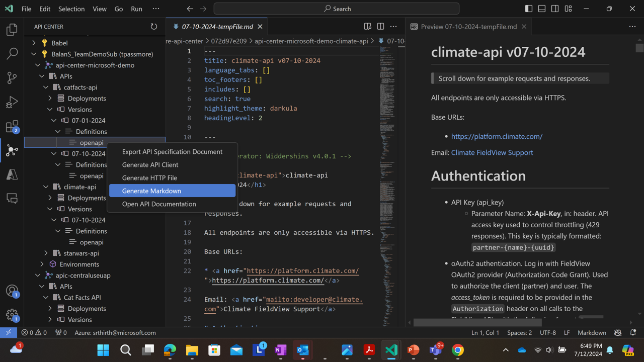Open the API Center view icon
The width and height of the screenshot is (644, 362).
click(12, 150)
